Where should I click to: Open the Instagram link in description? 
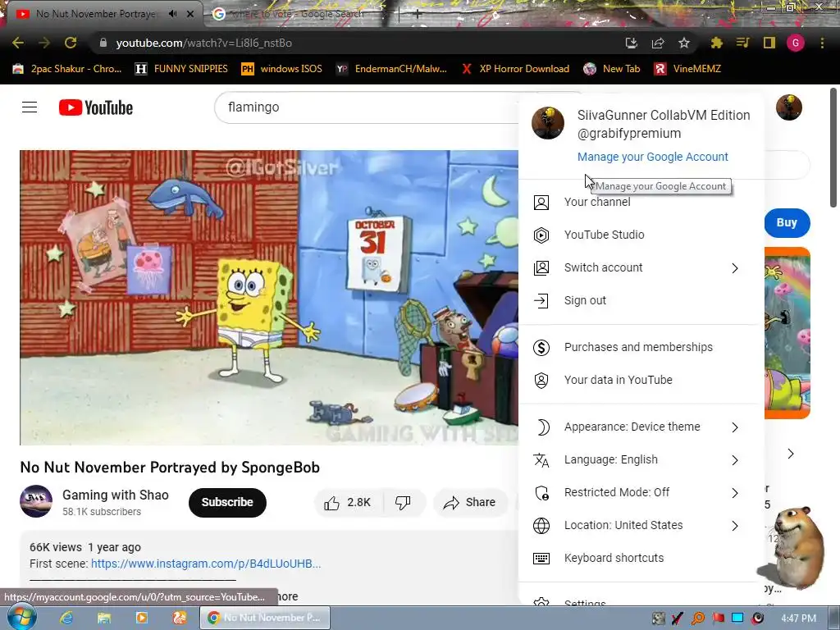click(x=206, y=564)
